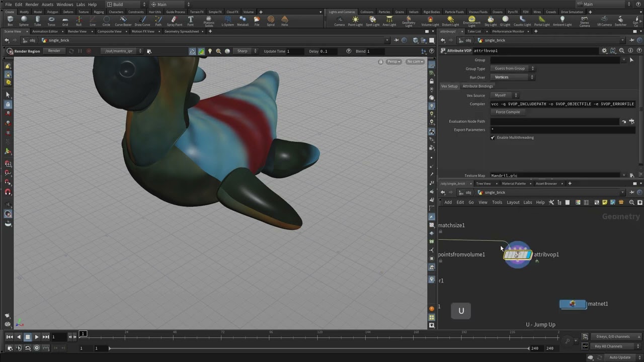Click the attribvop1 node icon
644x362 pixels.
pyautogui.click(x=517, y=255)
